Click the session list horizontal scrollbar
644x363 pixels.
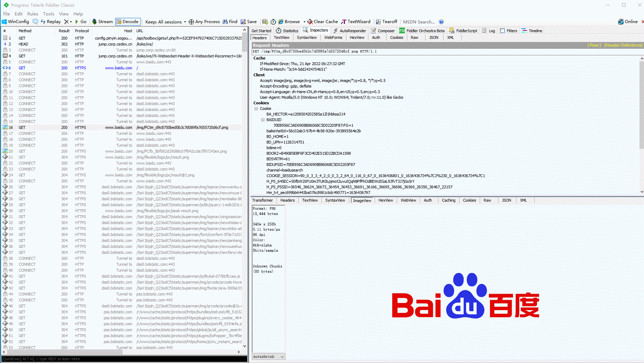pyautogui.click(x=121, y=352)
